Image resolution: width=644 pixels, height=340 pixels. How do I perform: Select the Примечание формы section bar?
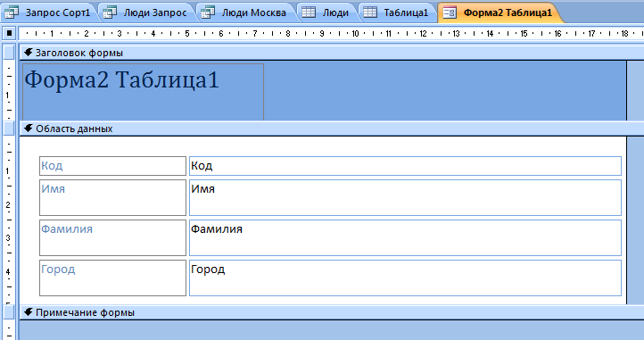332,312
